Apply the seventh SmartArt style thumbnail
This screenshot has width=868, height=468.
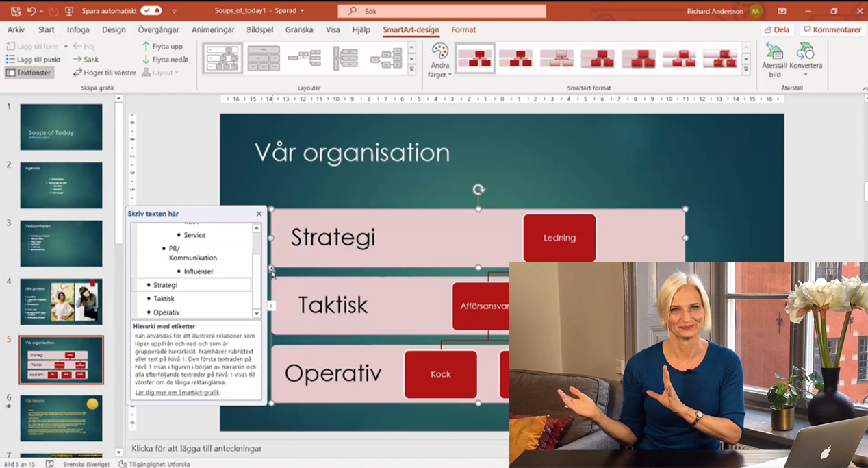pyautogui.click(x=720, y=58)
